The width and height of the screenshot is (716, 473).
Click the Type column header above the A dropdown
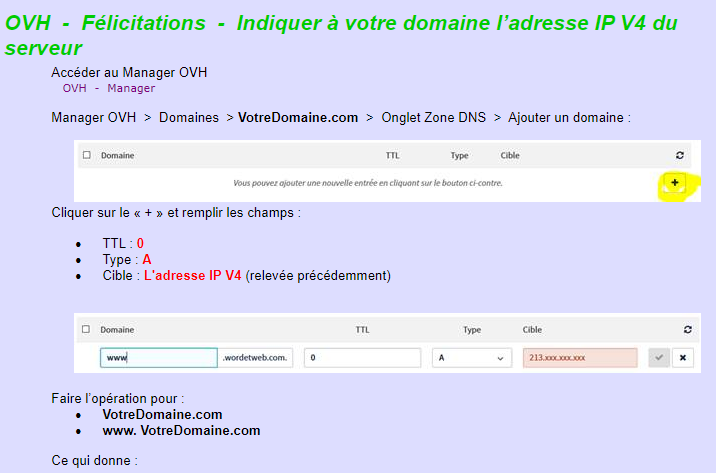(471, 329)
